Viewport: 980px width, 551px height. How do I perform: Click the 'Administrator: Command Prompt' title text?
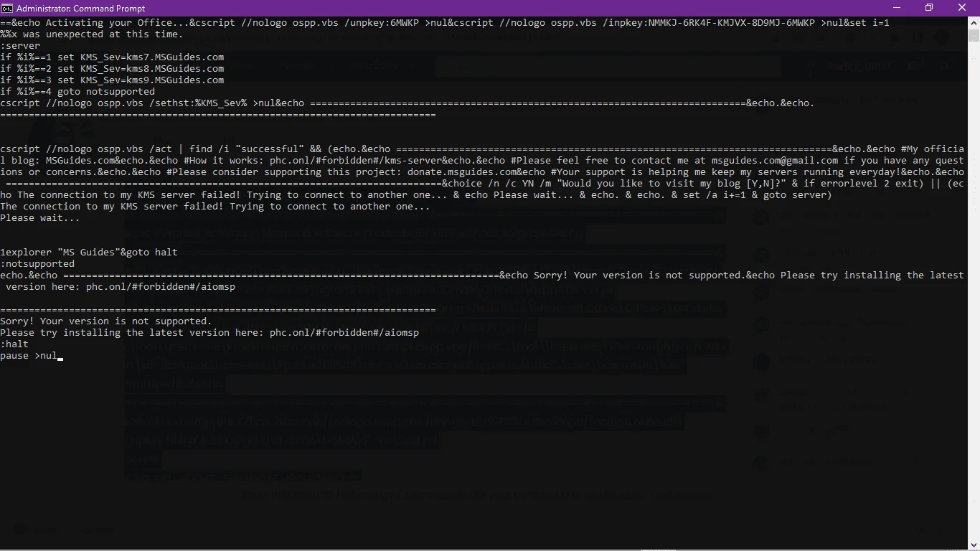coord(80,9)
